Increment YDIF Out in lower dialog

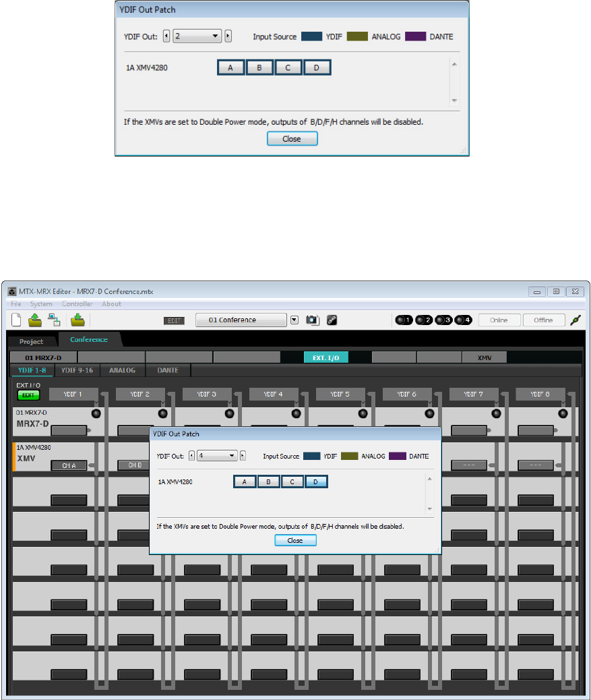point(243,456)
